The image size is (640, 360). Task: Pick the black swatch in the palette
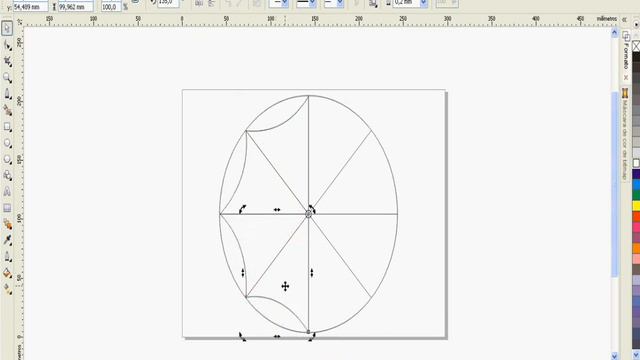pos(636,57)
